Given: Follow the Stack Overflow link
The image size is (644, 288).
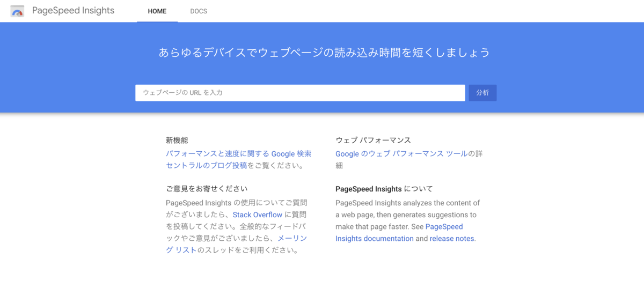Looking at the screenshot, I should pyautogui.click(x=258, y=215).
